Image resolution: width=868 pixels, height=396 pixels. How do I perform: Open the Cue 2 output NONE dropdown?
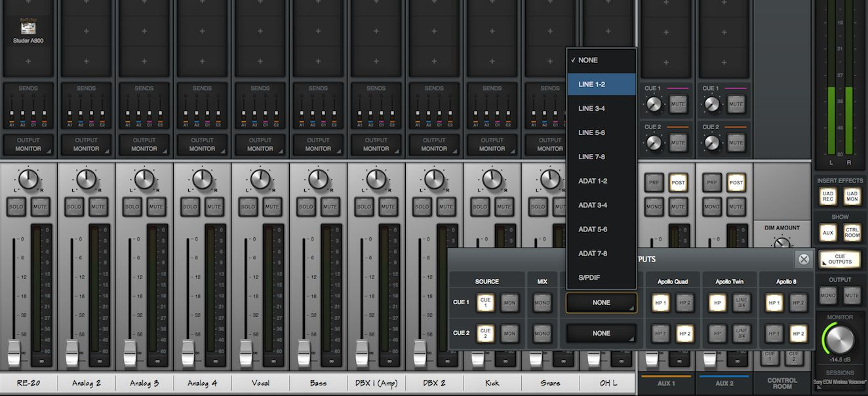pos(601,333)
